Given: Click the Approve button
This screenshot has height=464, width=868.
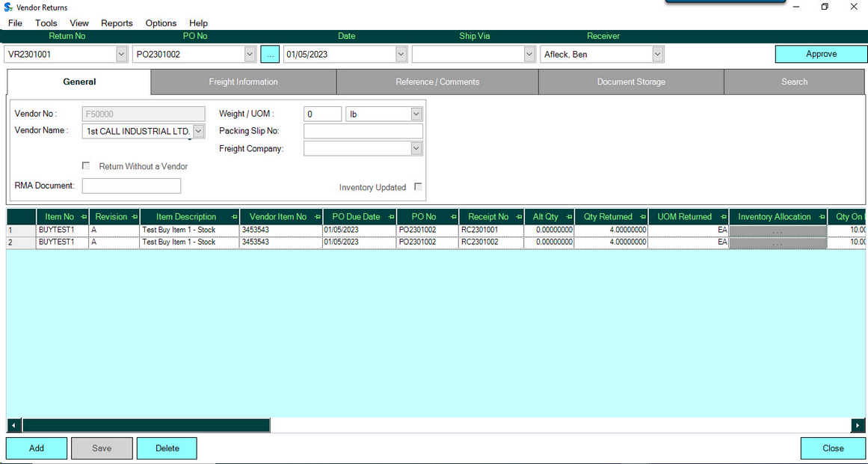Looking at the screenshot, I should [820, 54].
